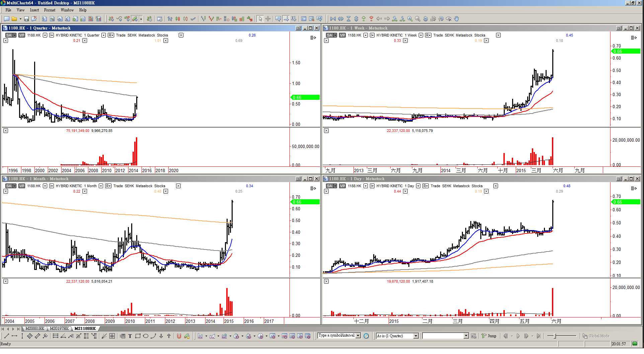Switch to the MS0197HK workspace tab

(x=59, y=329)
